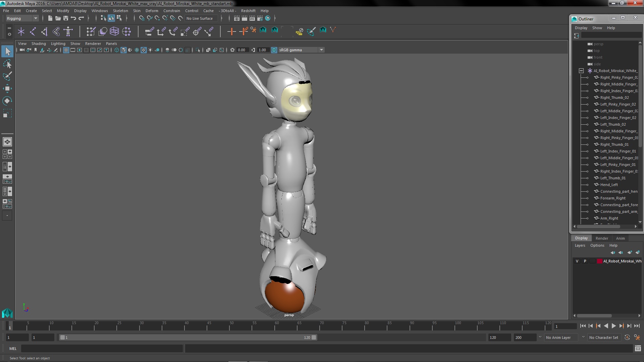
Task: Open the viewport Shading menu
Action: [39, 44]
